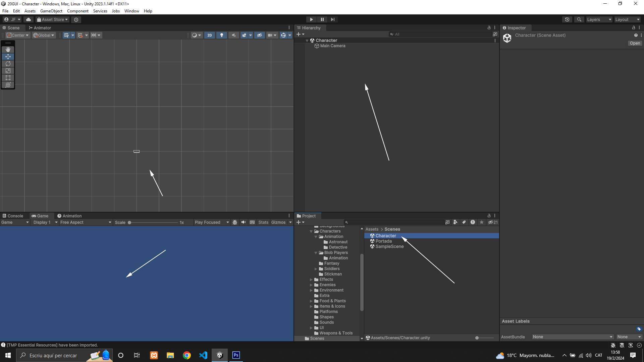Open Undo History icon
The width and height of the screenshot is (644, 362).
pyautogui.click(x=567, y=19)
